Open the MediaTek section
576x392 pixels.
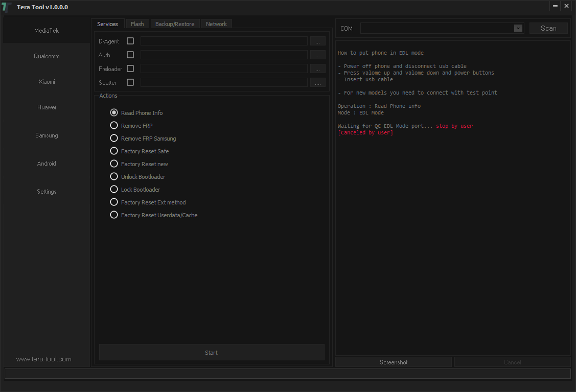(46, 30)
